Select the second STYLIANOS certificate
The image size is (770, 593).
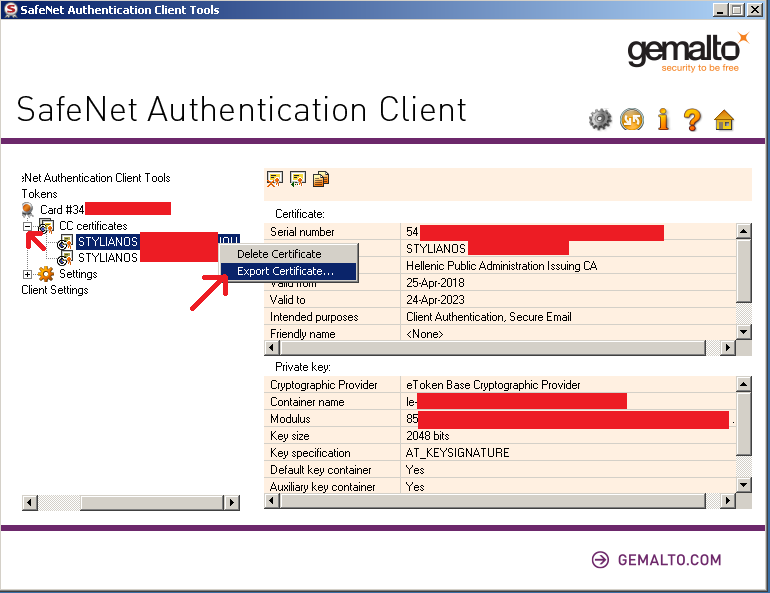click(x=107, y=258)
